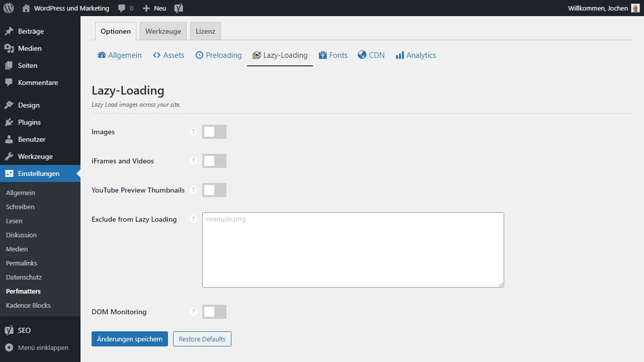This screenshot has height=362, width=644.
Task: Open WordPress und Marketing site link
Action: click(x=71, y=8)
